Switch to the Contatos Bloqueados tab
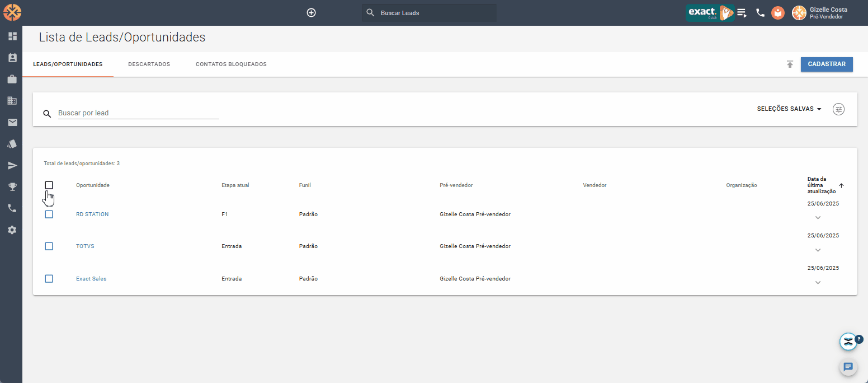The width and height of the screenshot is (868, 383). tap(231, 64)
